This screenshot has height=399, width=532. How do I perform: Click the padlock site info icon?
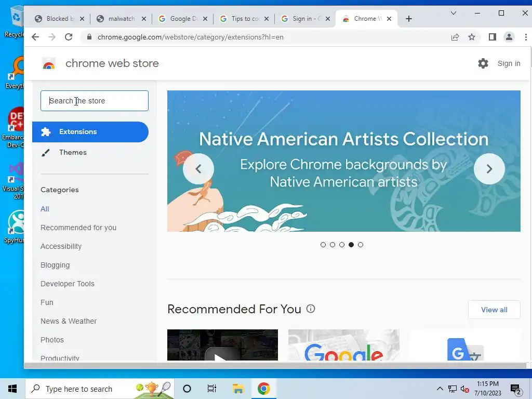[x=89, y=37]
